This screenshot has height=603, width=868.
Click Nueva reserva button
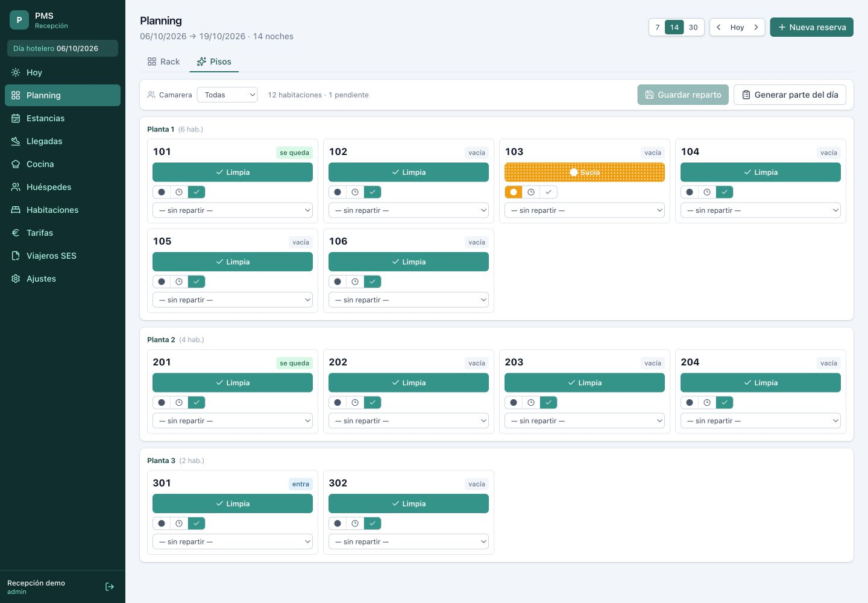(x=812, y=27)
